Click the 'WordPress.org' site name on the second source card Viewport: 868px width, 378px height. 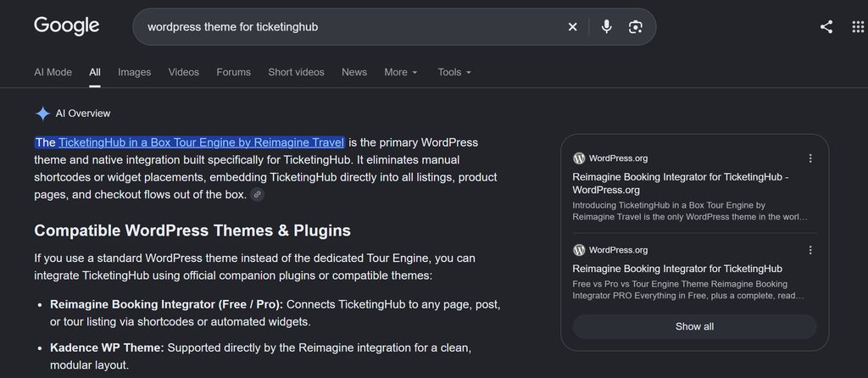pos(618,250)
